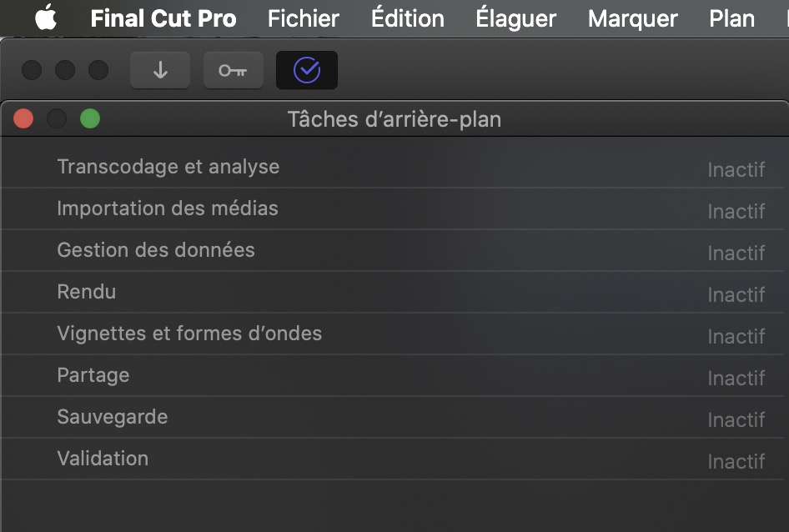Select the Sauvegarde task row
This screenshot has width=789, height=532.
393,417
